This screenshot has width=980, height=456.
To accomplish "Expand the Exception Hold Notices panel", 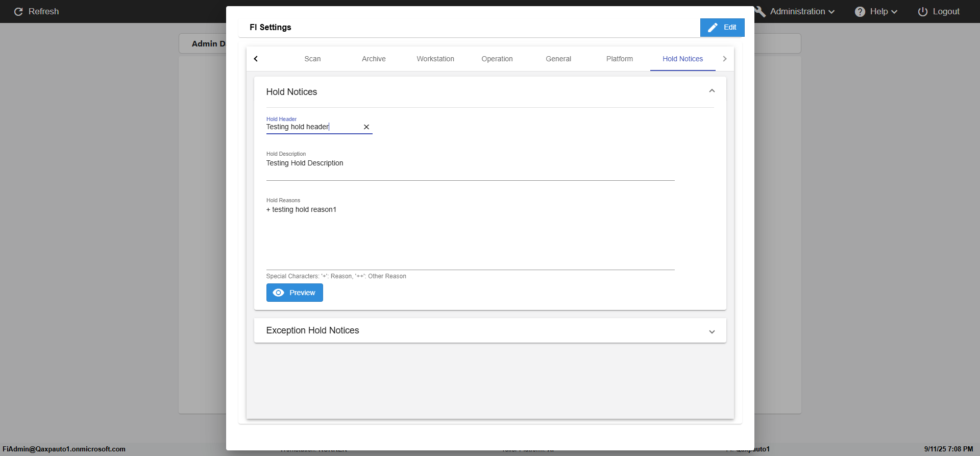I will [x=712, y=331].
